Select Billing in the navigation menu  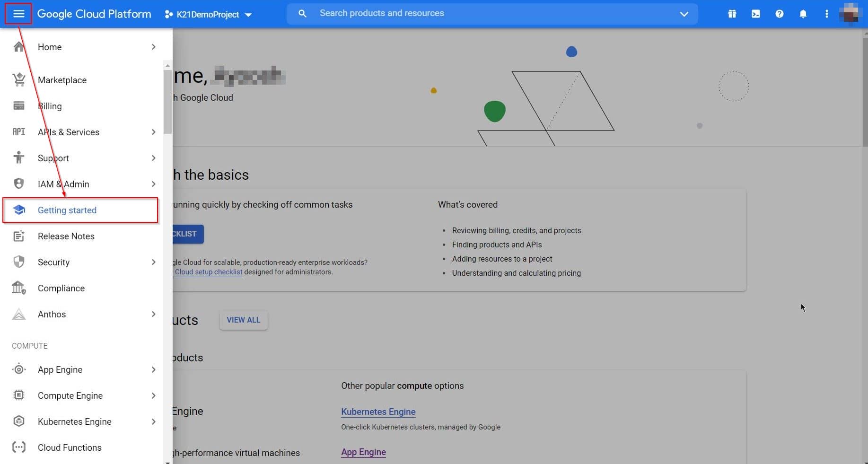coord(49,106)
